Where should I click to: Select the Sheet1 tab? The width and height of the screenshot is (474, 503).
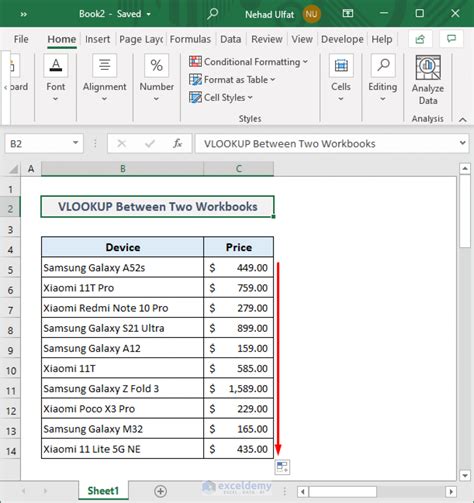(x=103, y=491)
